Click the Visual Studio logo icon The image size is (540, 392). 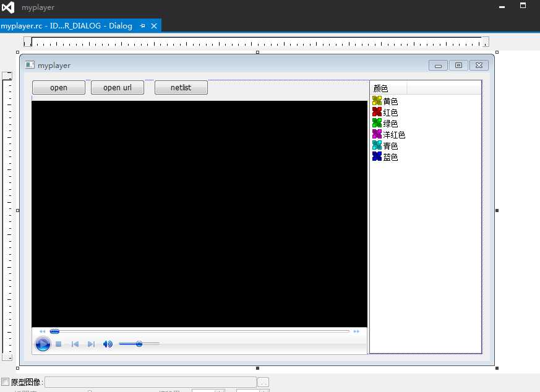pos(8,7)
